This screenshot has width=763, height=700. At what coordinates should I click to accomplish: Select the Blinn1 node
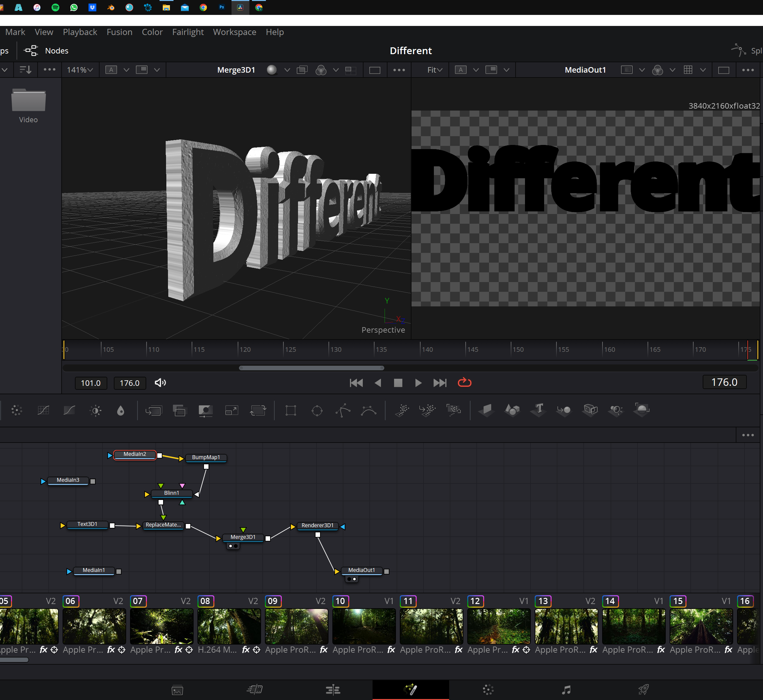(x=172, y=493)
